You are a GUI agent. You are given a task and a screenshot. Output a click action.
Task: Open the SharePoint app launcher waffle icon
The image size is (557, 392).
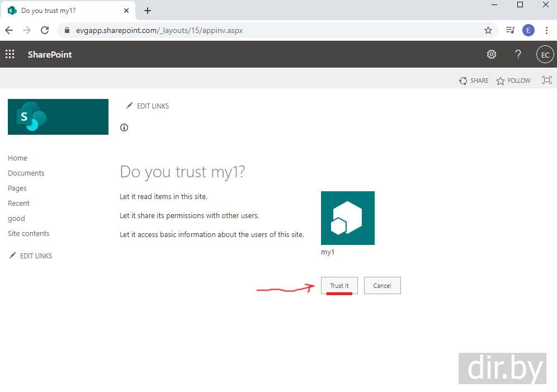(x=10, y=54)
